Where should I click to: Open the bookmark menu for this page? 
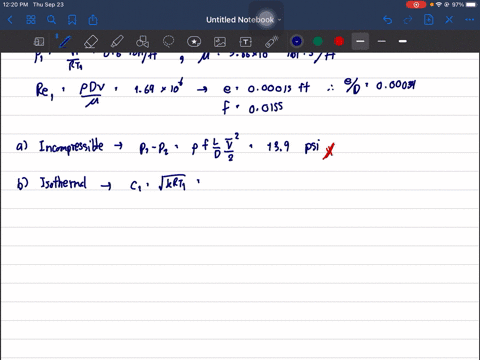72,20
